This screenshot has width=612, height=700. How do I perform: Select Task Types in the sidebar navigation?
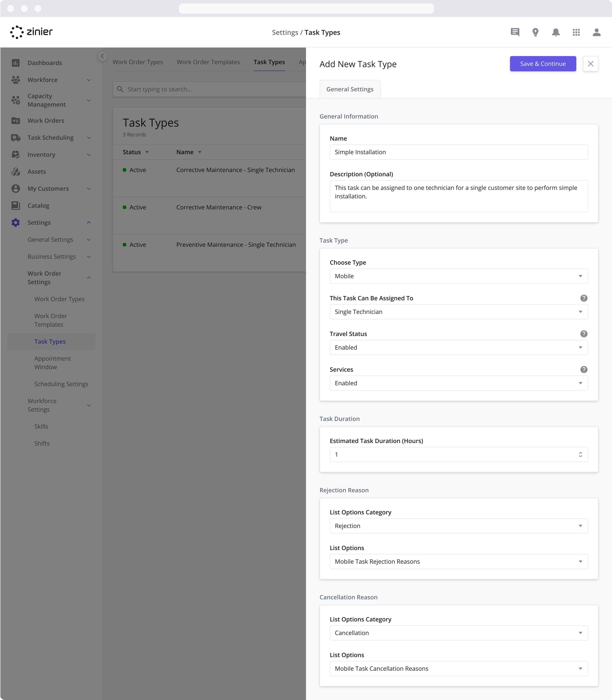pyautogui.click(x=50, y=341)
